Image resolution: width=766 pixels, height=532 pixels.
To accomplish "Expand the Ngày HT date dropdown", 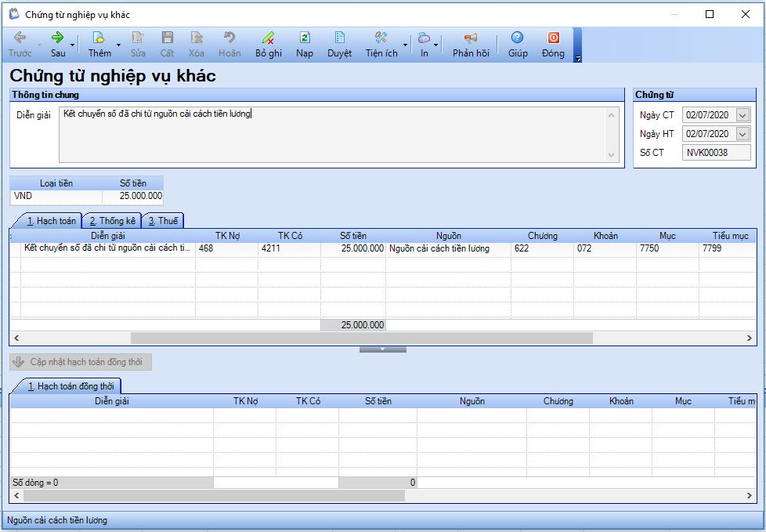I will (743, 134).
